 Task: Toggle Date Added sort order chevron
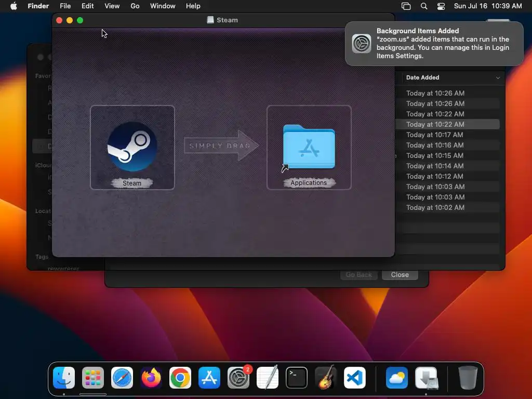(x=498, y=78)
